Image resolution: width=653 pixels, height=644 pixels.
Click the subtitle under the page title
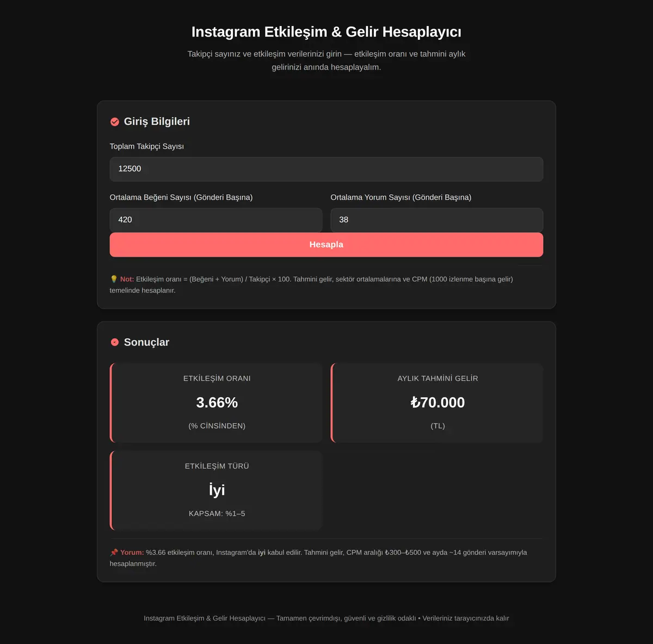[x=326, y=60]
